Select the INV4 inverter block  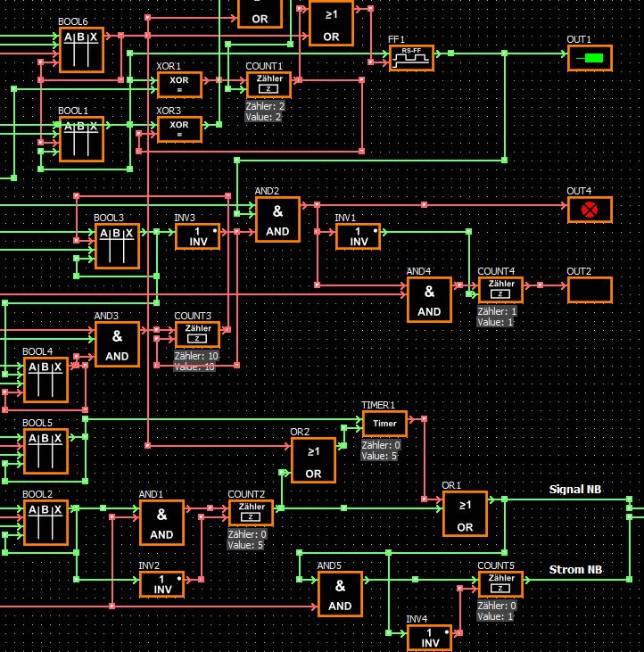429,638
